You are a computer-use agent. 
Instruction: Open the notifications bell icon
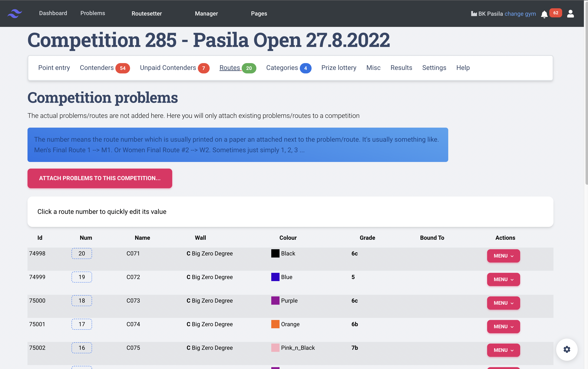544,14
